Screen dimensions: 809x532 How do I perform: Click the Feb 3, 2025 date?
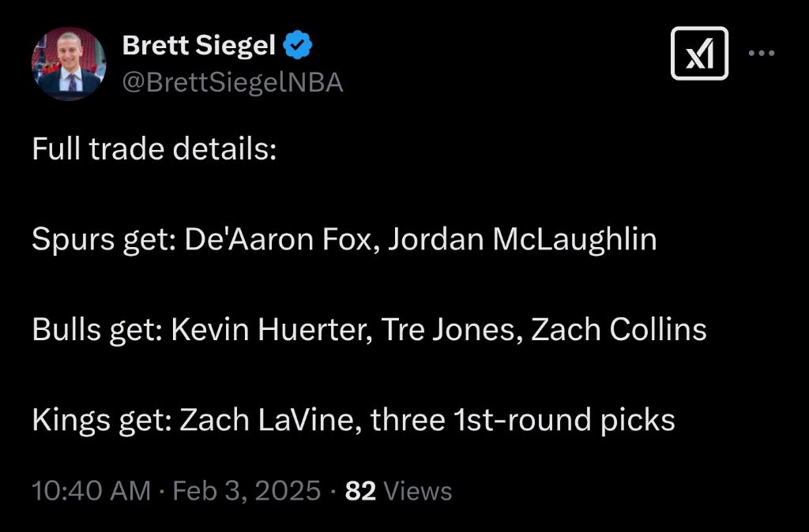pyautogui.click(x=246, y=491)
